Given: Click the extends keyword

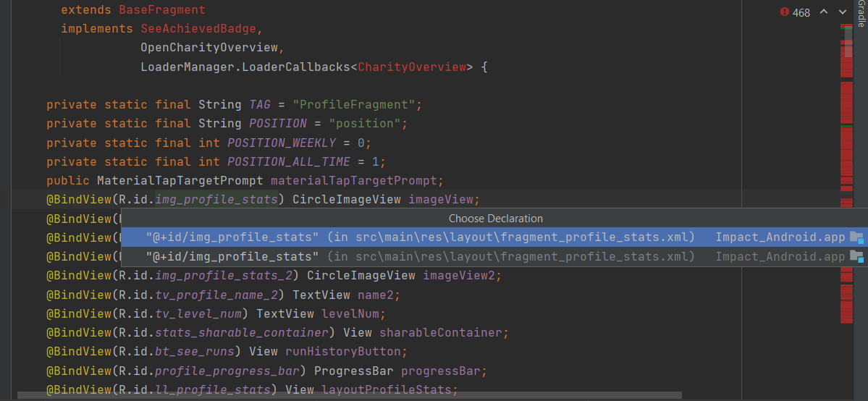Looking at the screenshot, I should click(86, 10).
